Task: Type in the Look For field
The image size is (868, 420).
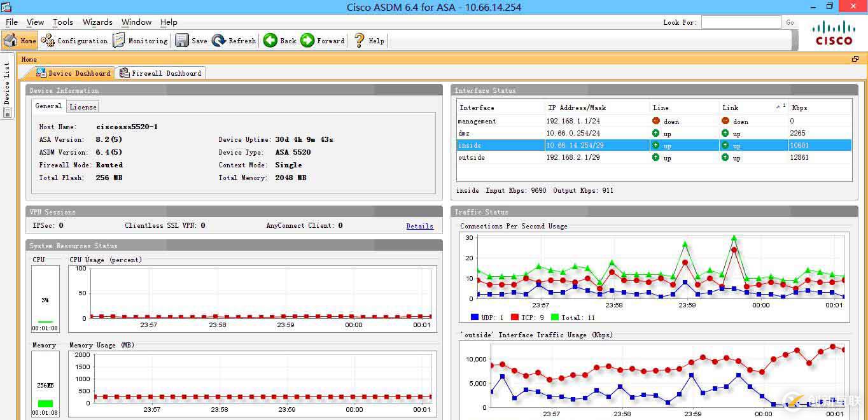Action: click(x=741, y=22)
